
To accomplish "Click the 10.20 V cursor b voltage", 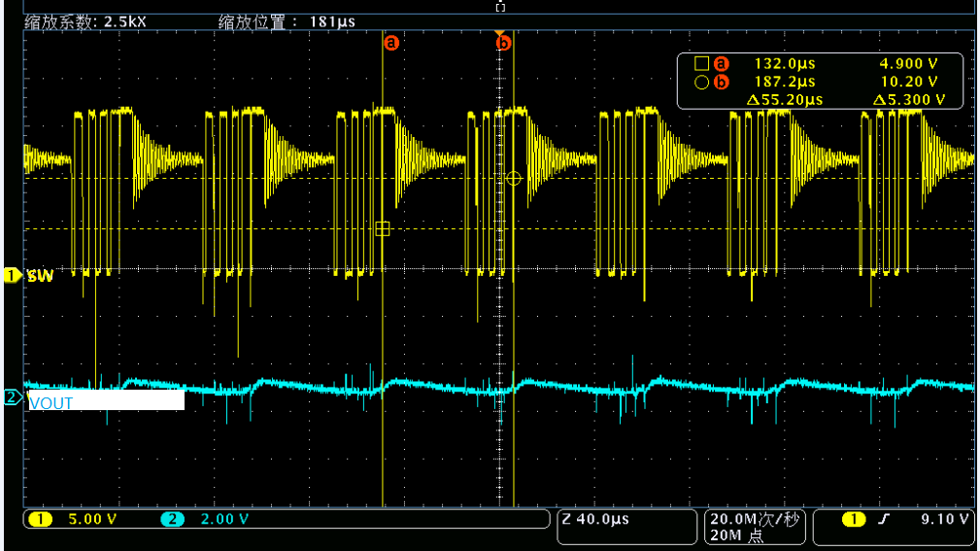I will (x=909, y=82).
